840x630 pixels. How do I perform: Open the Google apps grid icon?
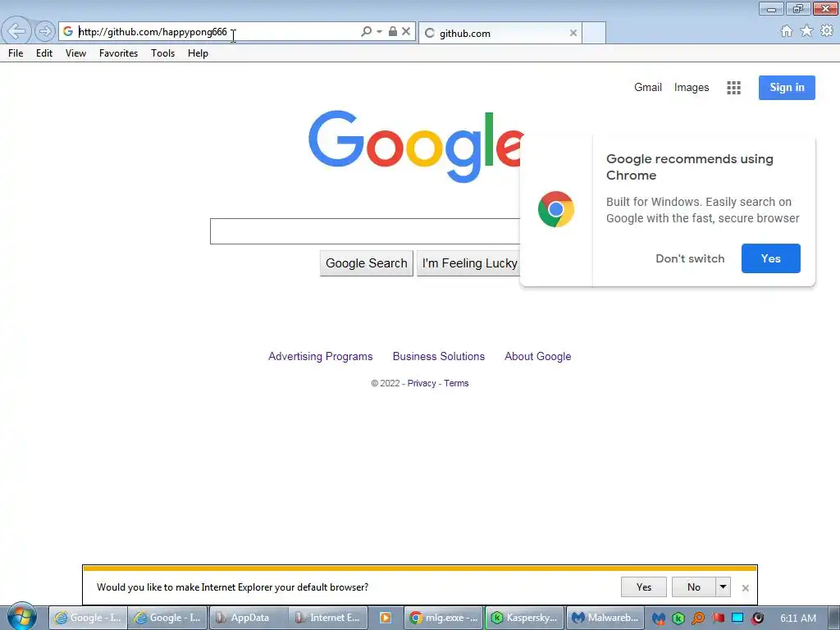coord(733,87)
